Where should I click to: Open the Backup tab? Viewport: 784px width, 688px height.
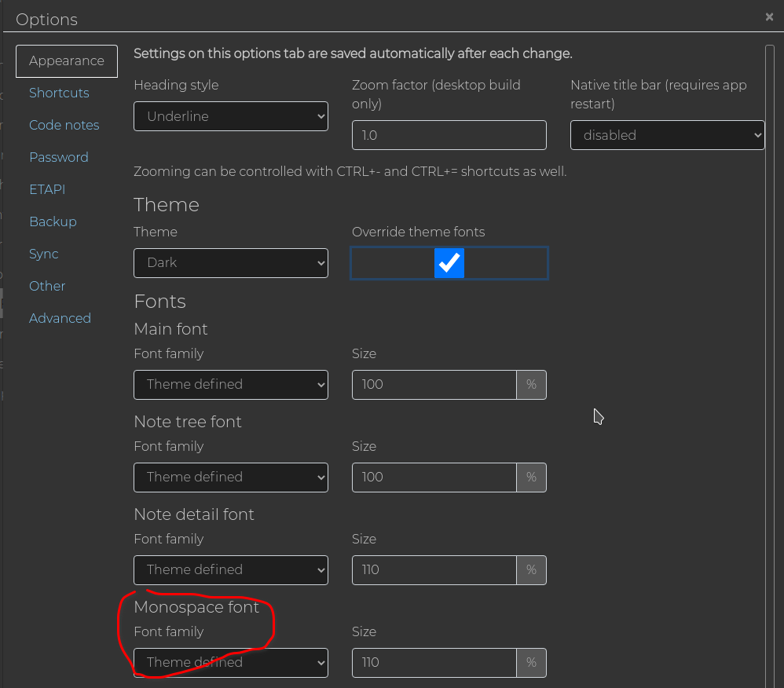tap(53, 221)
